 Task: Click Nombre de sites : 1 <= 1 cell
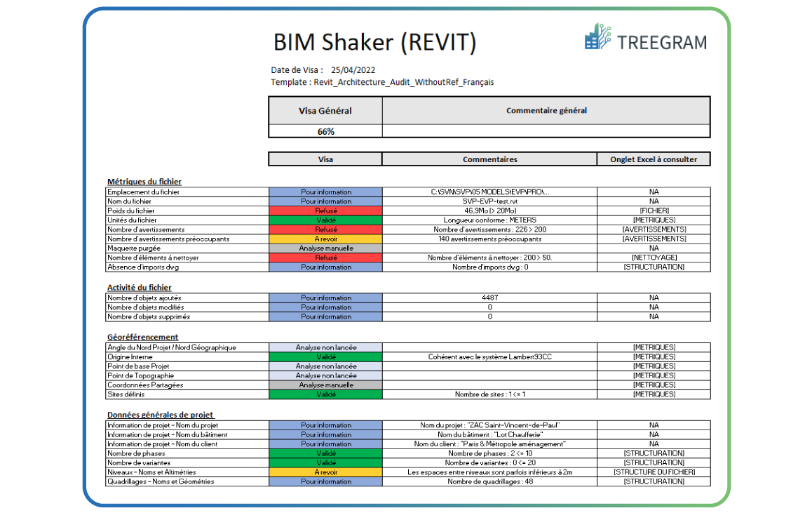pos(490,394)
